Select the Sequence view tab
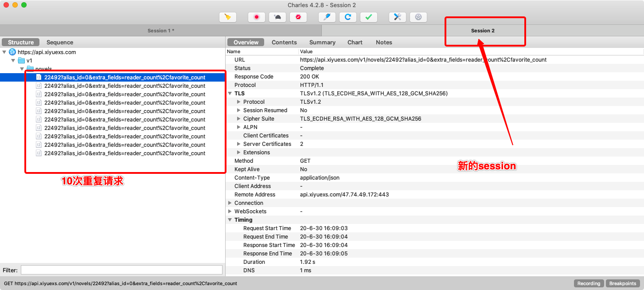 60,43
